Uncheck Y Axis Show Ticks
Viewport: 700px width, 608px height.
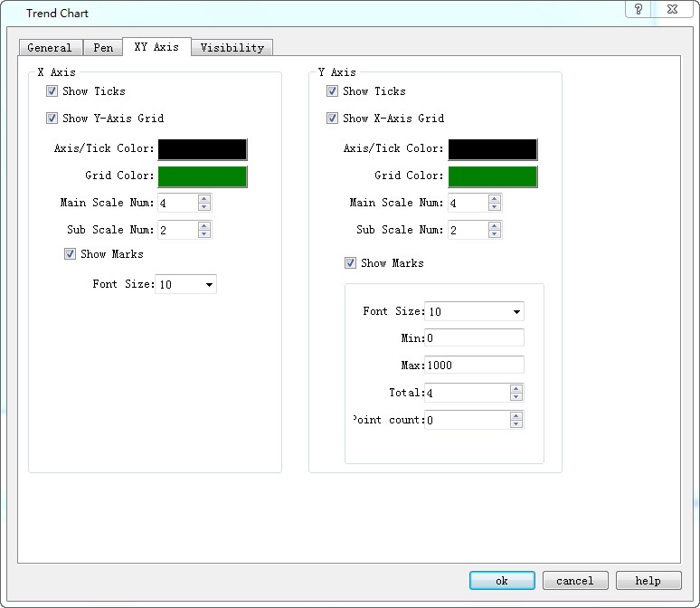pyautogui.click(x=332, y=91)
